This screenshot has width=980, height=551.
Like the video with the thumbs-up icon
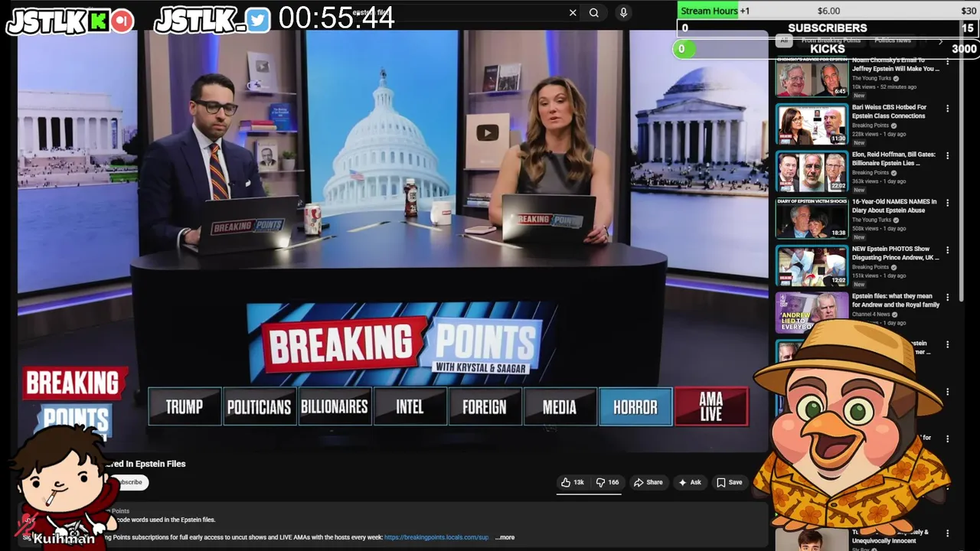click(566, 482)
